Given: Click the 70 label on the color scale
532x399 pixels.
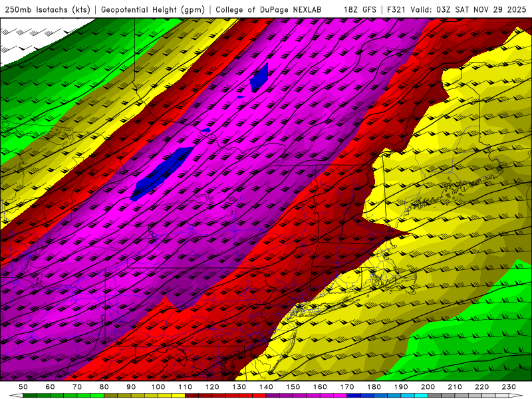Looking at the screenshot, I should [x=77, y=387].
